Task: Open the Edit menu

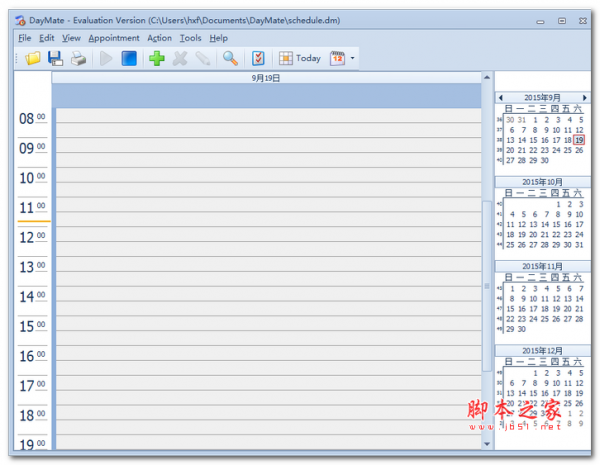Action: 47,38
